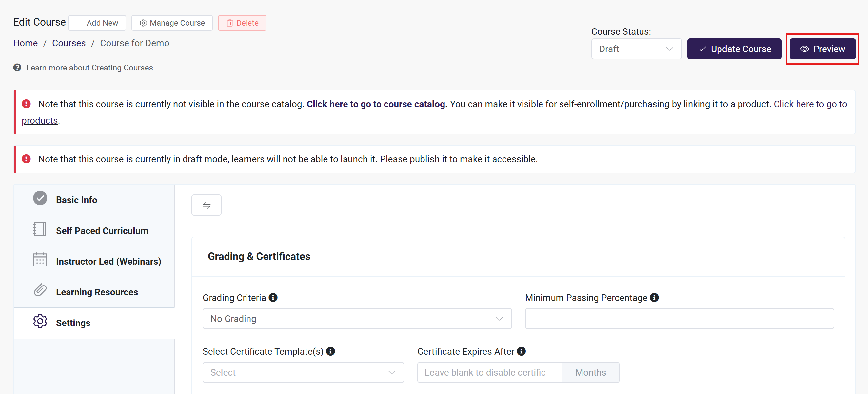
Task: Open the Course Status Draft dropdown
Action: click(x=636, y=49)
